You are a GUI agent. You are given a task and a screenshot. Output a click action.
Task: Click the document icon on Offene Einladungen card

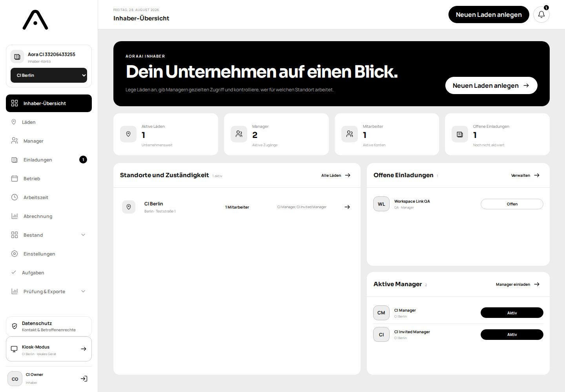(460, 134)
